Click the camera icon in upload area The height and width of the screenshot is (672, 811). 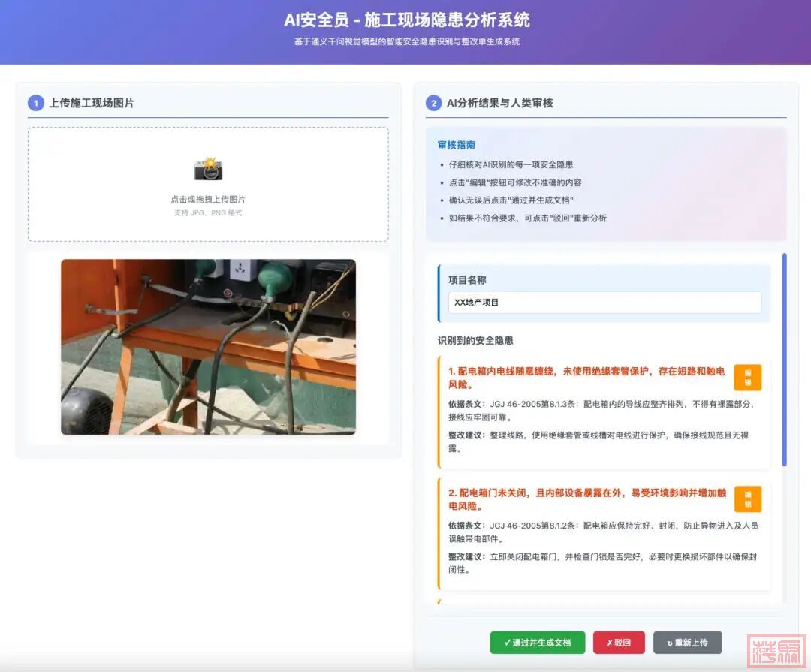point(208,170)
